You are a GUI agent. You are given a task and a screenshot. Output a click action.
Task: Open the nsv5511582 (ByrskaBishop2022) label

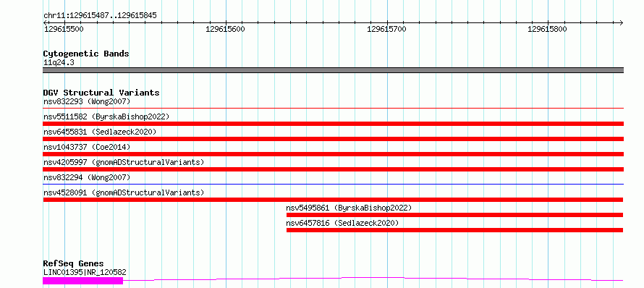106,117
